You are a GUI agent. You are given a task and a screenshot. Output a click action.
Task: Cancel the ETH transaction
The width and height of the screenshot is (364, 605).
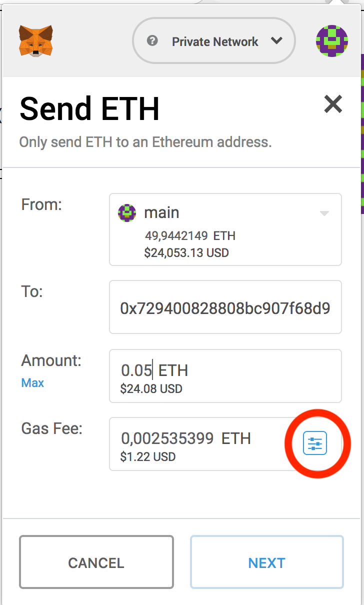[x=96, y=562]
